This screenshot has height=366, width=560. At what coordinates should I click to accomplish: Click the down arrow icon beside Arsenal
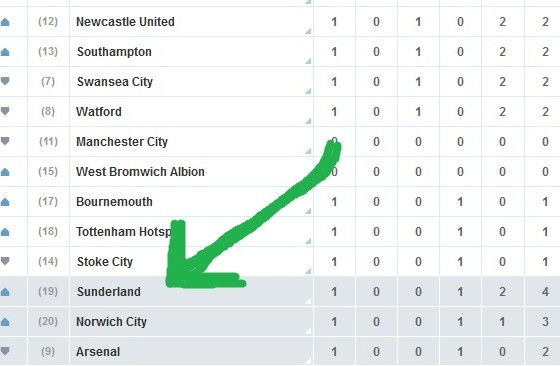[5, 351]
